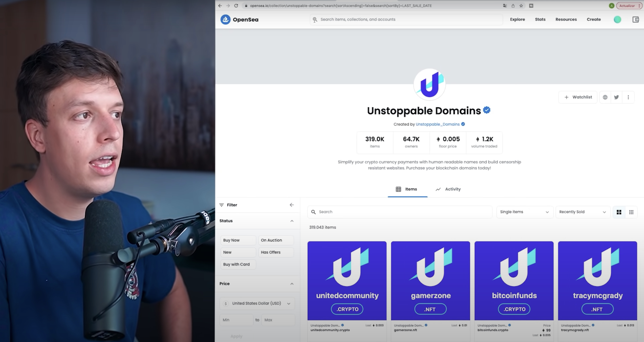644x342 pixels.
Task: Open the wallet icon in OpenSea header
Action: 636,19
